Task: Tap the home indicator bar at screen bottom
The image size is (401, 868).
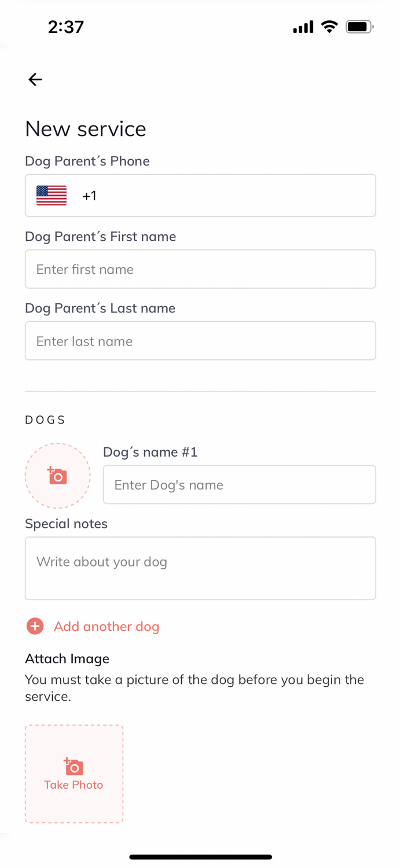Action: tap(200, 856)
